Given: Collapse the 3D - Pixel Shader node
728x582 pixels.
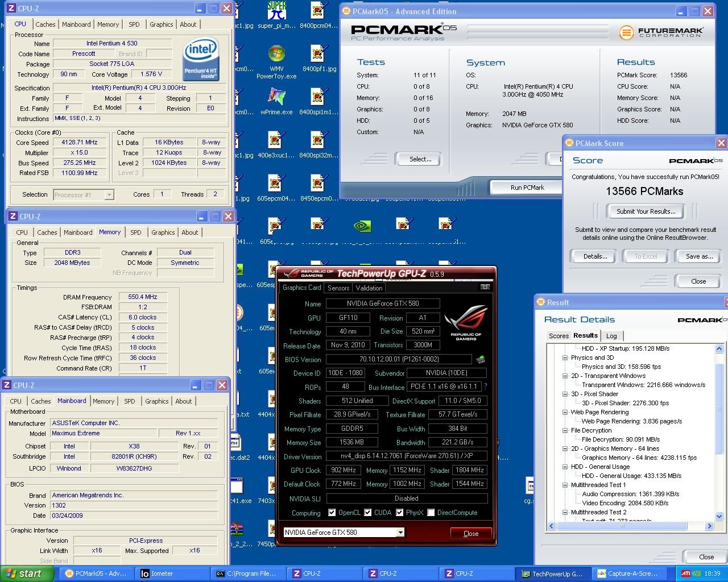Looking at the screenshot, I should [565, 394].
